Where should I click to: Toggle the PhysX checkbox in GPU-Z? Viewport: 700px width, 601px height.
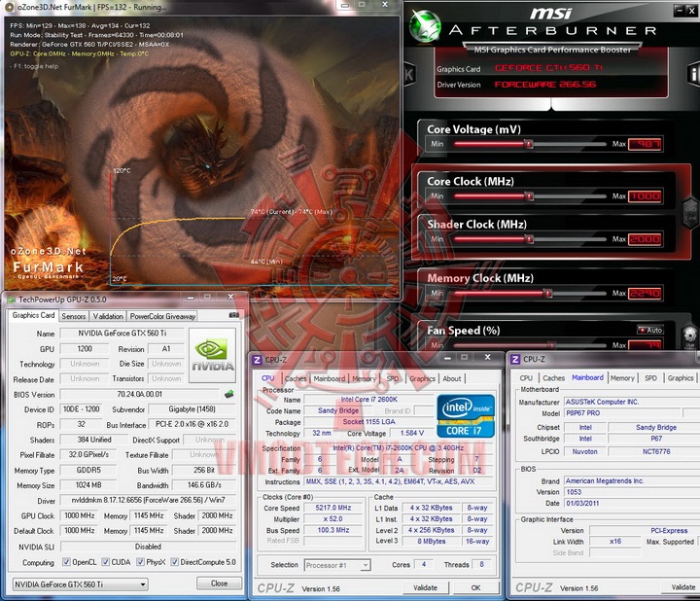pos(140,562)
